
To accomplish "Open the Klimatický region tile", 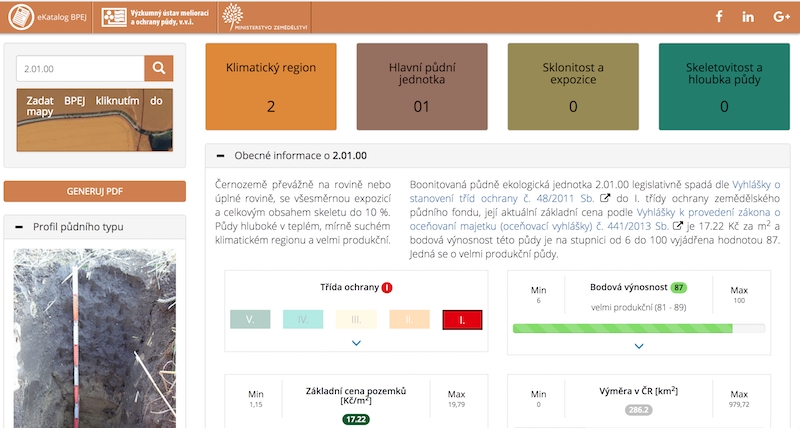I will 271,87.
